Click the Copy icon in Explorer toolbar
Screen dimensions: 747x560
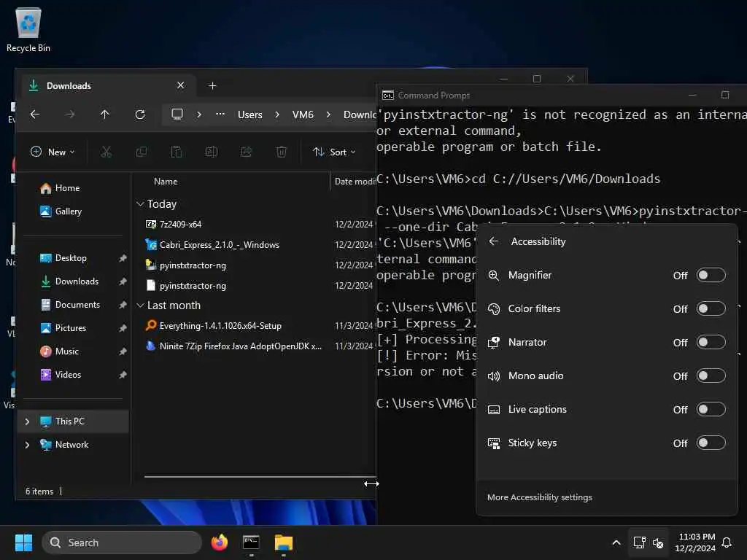[142, 152]
